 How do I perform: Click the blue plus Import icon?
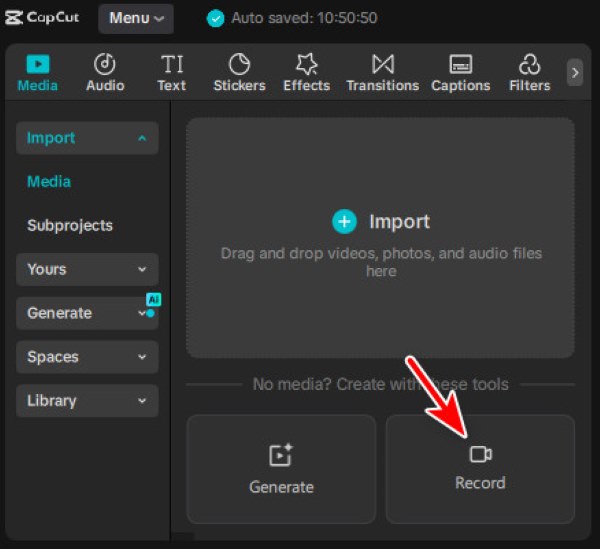click(344, 221)
